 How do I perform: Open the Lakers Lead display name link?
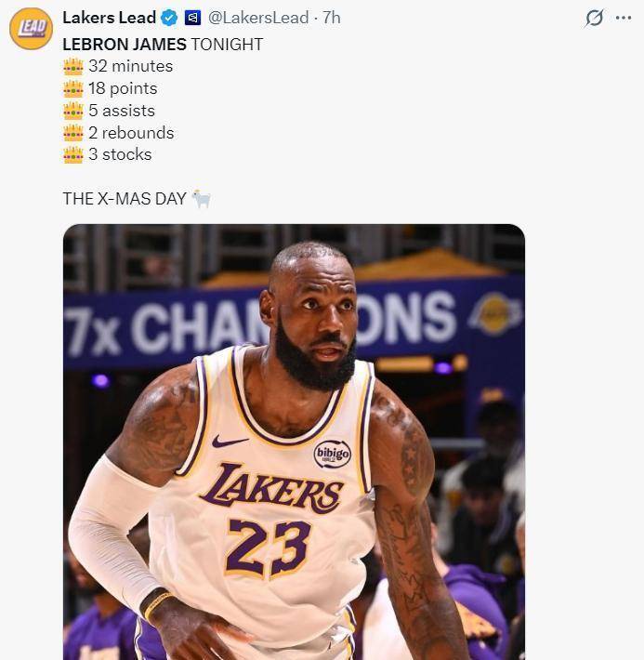tap(109, 18)
